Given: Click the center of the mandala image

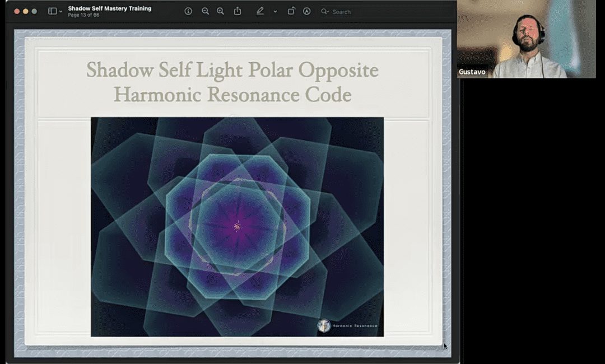Looking at the screenshot, I should pos(237,226).
